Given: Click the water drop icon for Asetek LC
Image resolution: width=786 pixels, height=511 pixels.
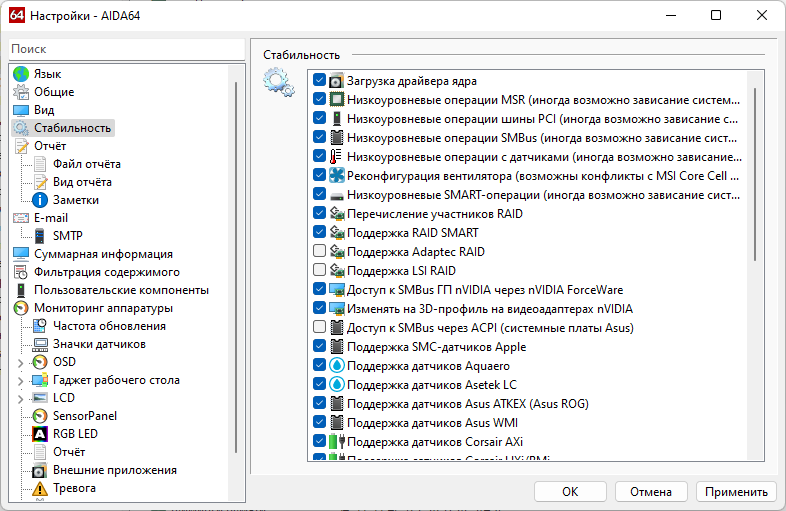Looking at the screenshot, I should click(x=337, y=385).
